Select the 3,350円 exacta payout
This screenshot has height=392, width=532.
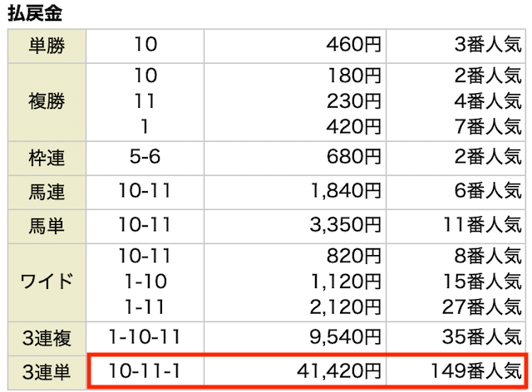[345, 225]
